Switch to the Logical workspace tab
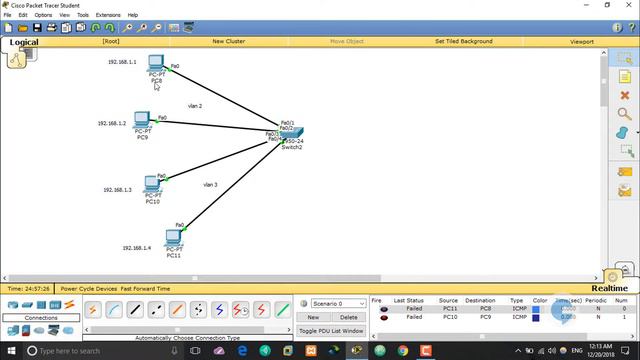 coord(24,42)
